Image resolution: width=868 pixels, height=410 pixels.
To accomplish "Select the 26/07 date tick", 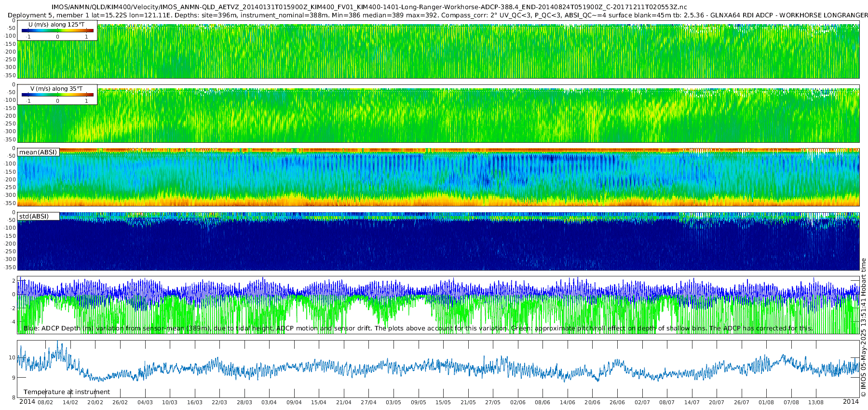I will [741, 402].
